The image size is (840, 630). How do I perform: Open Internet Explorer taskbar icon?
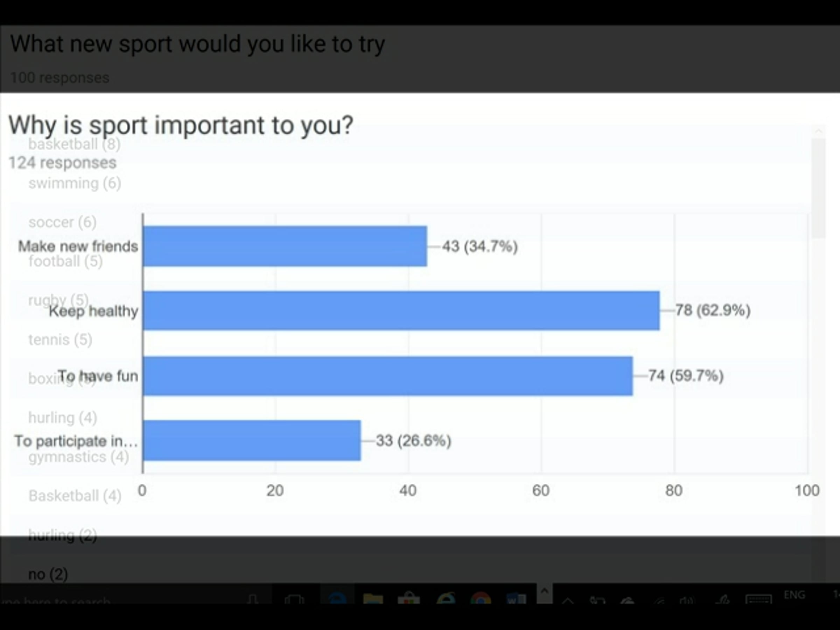coord(446,599)
